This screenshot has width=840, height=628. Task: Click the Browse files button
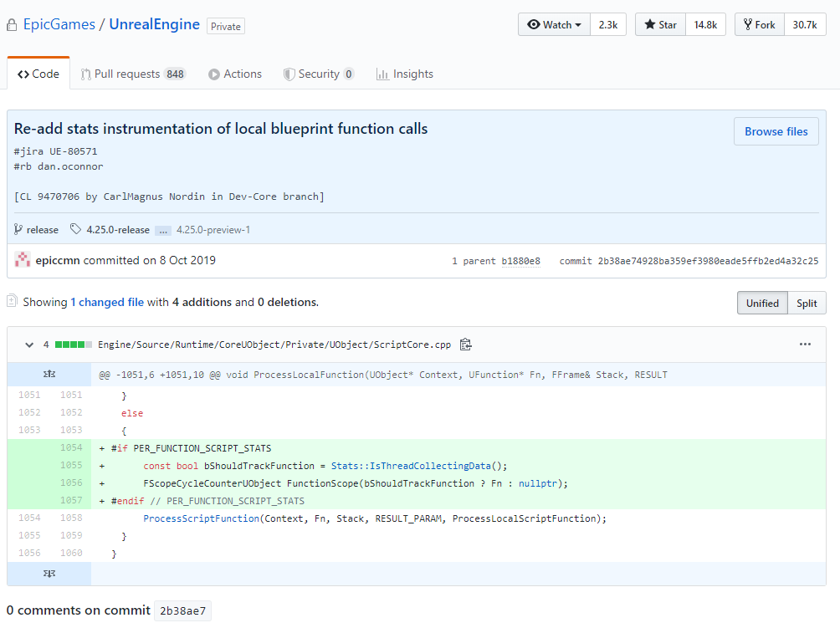tap(776, 131)
